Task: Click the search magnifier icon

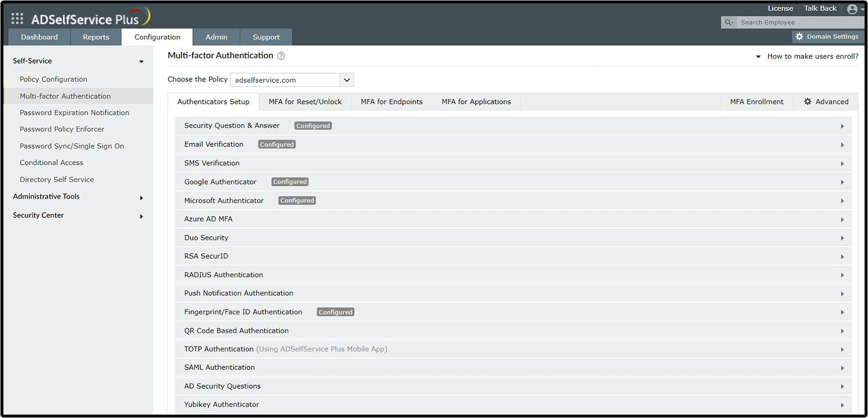Action: [x=727, y=22]
